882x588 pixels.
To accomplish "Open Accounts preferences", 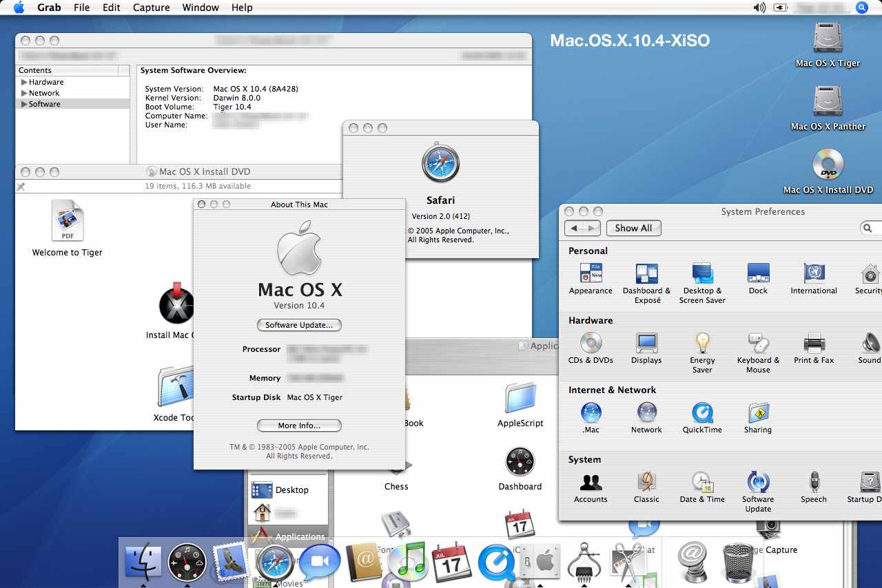I will [x=591, y=487].
